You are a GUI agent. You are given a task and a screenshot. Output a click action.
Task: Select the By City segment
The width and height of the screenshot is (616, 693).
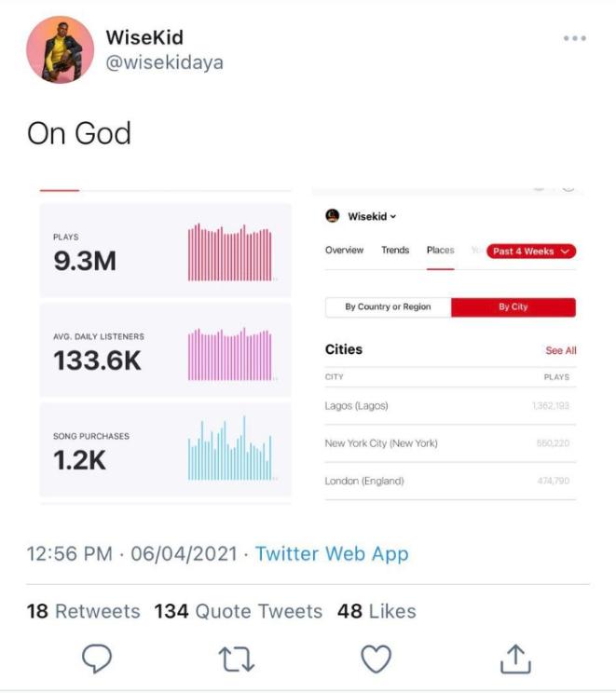click(x=513, y=307)
